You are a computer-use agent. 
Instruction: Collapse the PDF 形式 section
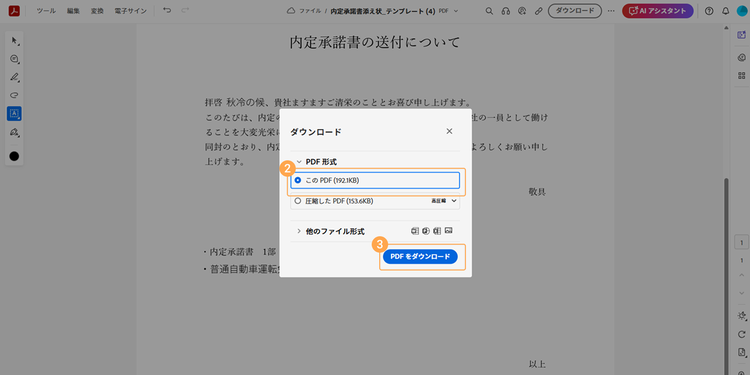click(x=299, y=162)
